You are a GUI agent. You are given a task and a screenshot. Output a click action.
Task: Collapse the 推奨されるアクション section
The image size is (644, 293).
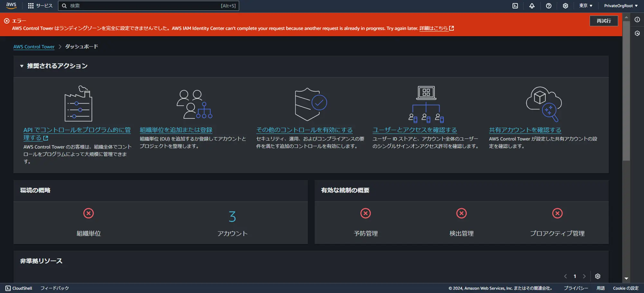pos(22,66)
